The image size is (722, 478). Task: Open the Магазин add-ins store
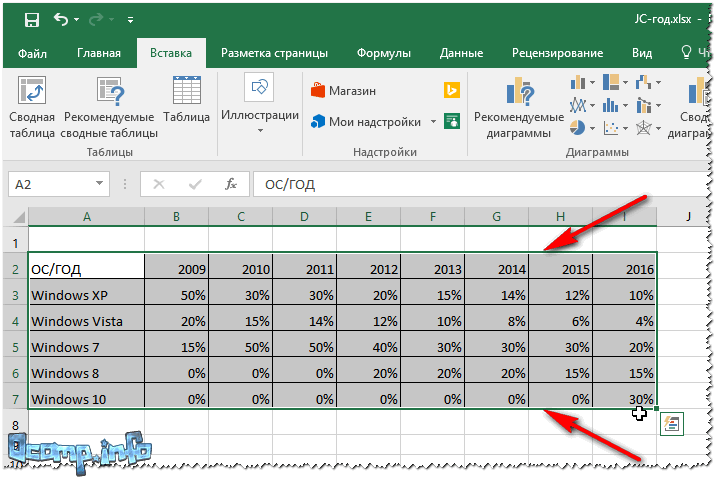pos(344,91)
